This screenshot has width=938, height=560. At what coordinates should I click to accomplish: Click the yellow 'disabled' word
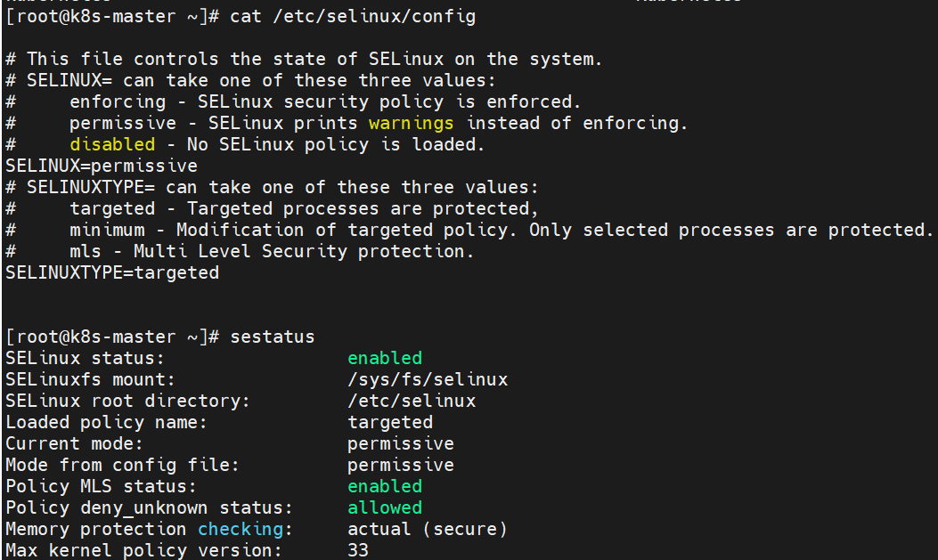coord(112,144)
